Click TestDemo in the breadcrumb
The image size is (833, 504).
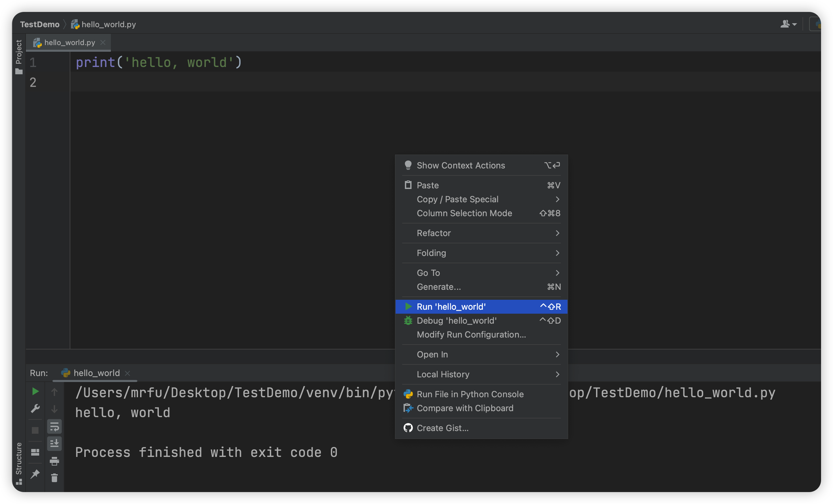pos(39,24)
